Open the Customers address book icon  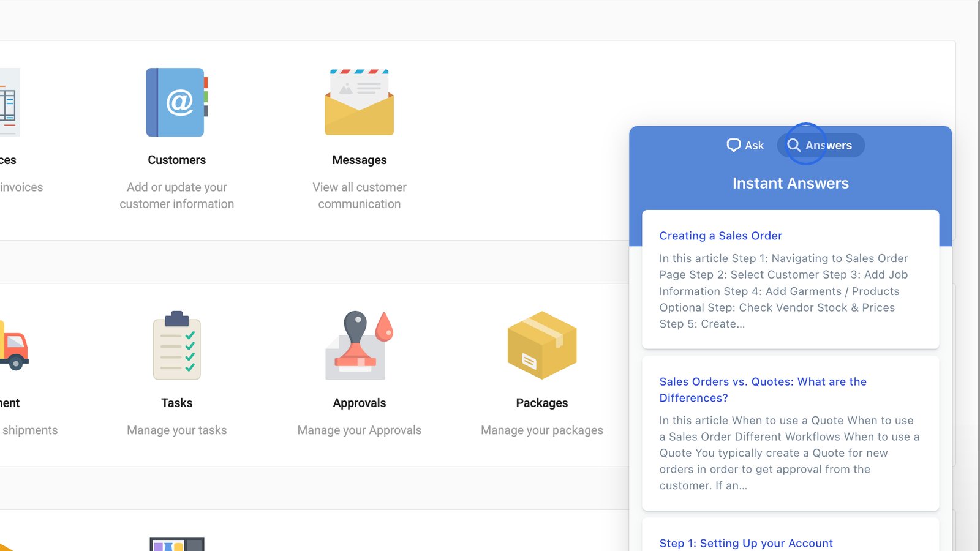pos(176,102)
